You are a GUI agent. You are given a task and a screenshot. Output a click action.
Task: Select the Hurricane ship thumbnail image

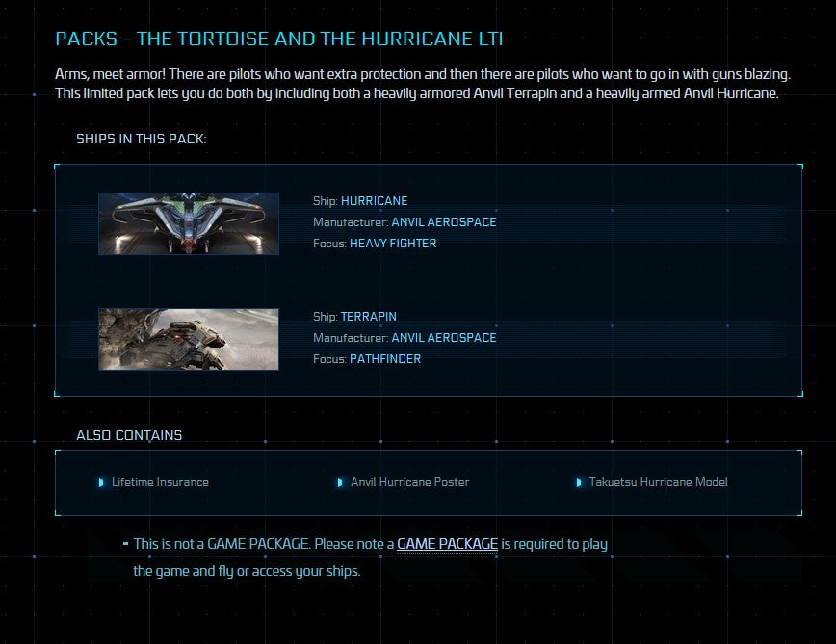[188, 222]
